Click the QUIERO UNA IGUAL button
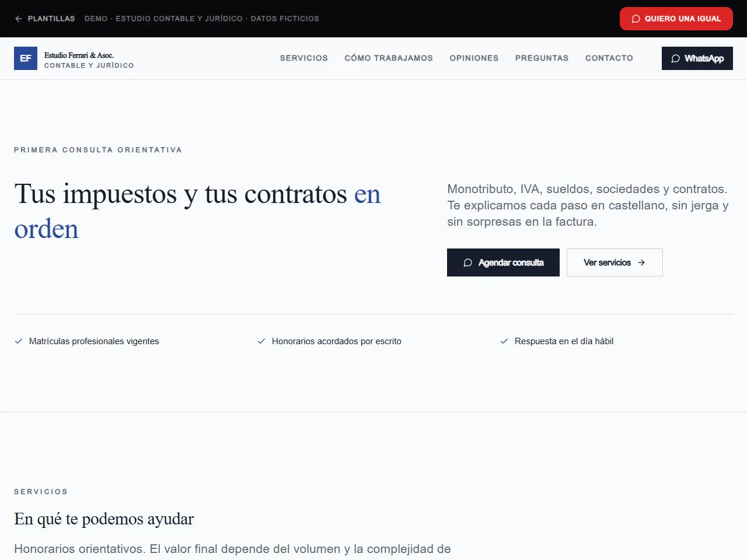 point(676,19)
